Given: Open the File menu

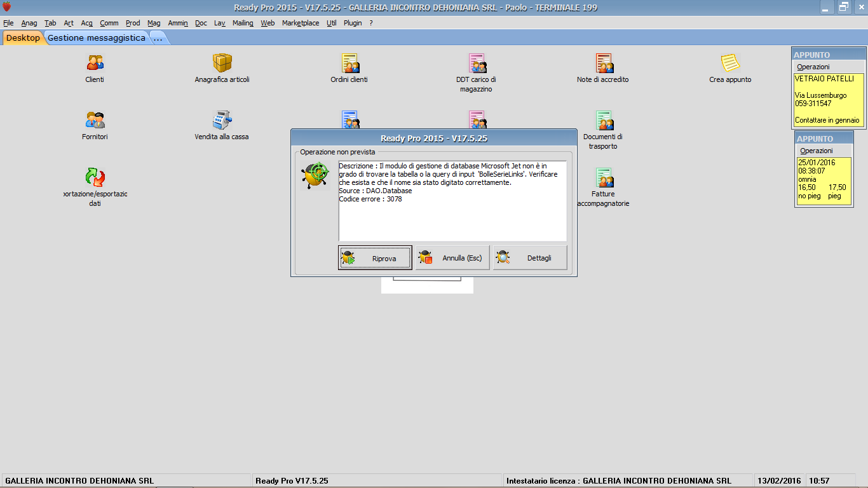Looking at the screenshot, I should (x=8, y=23).
